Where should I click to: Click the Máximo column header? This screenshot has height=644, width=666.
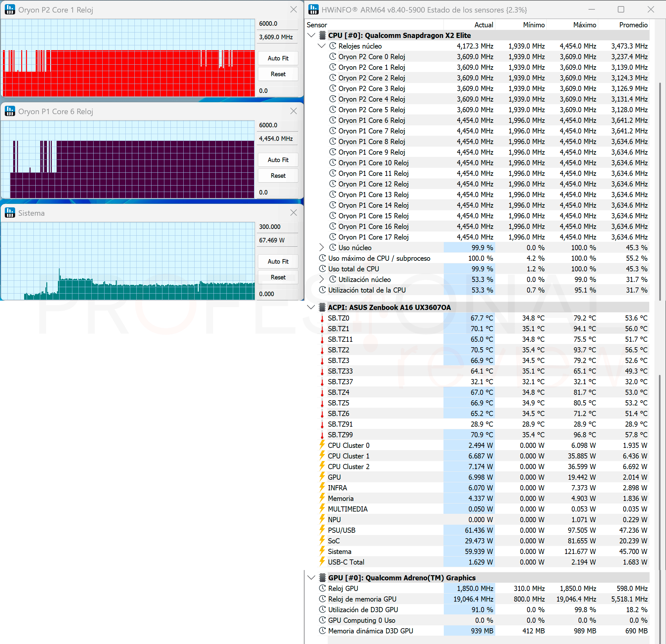coord(572,25)
